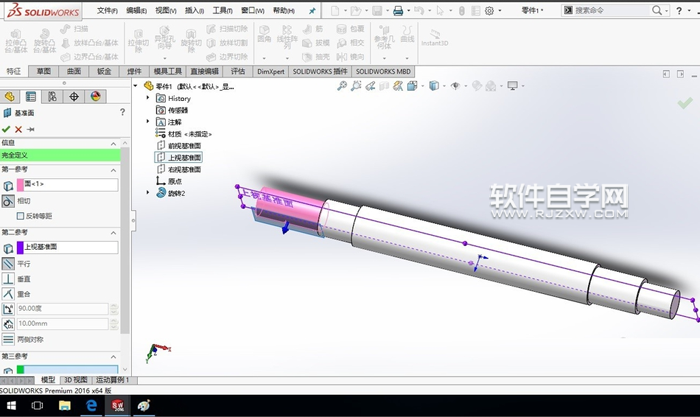Image resolution: width=700 pixels, height=417 pixels.
Task: Open Microsoft Edge from the taskbar
Action: 92,405
